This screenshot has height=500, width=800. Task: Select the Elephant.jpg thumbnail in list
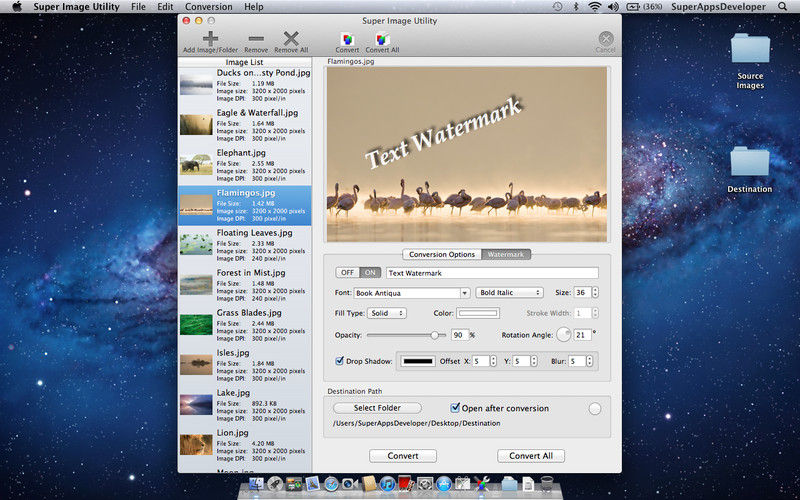click(x=196, y=165)
